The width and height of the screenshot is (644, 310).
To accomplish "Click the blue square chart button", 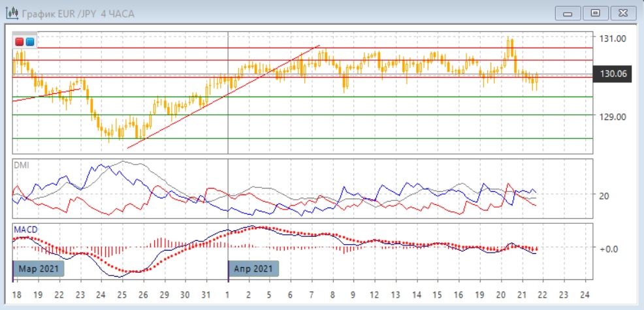I will [x=30, y=42].
